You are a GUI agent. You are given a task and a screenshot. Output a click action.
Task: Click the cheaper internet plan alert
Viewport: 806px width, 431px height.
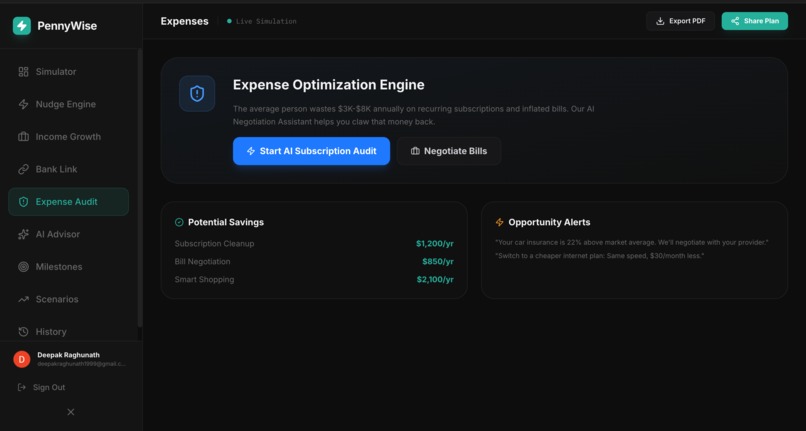click(x=599, y=256)
